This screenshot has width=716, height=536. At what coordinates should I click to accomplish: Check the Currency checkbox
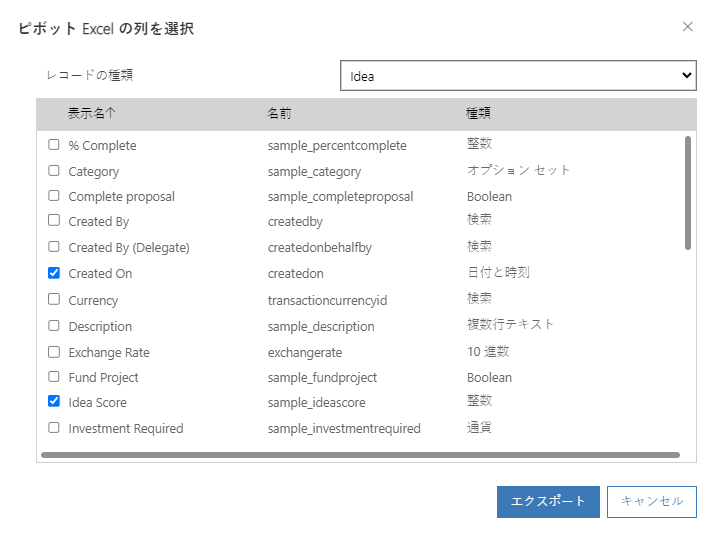click(x=54, y=300)
